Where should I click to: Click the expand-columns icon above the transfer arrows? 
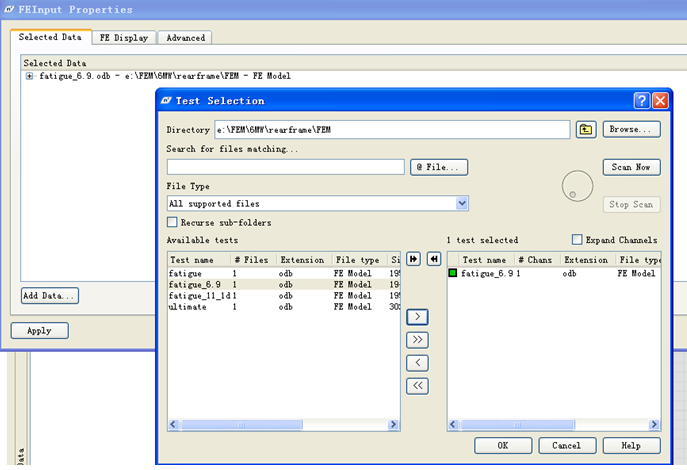coord(413,259)
